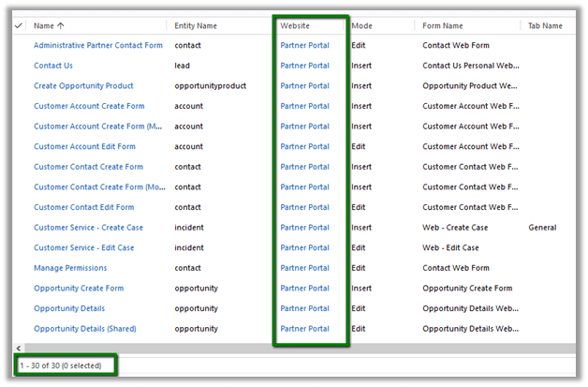Image resolution: width=588 pixels, height=387 pixels.
Task: Sort by Entity Name column header
Action: pos(196,25)
